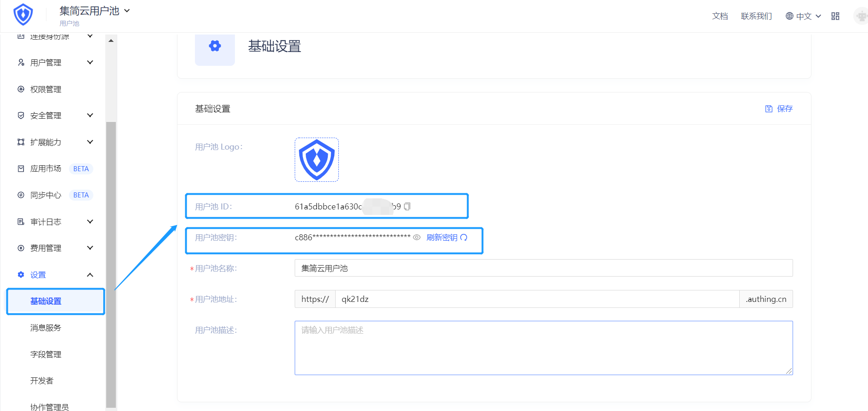
Task: Expand the 审计日志 menu chevron
Action: (90, 221)
